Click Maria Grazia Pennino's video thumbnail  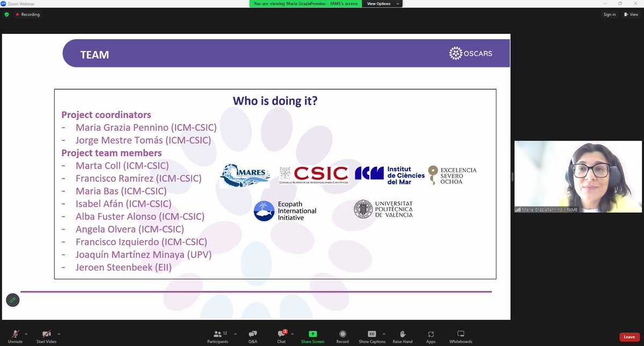click(578, 176)
